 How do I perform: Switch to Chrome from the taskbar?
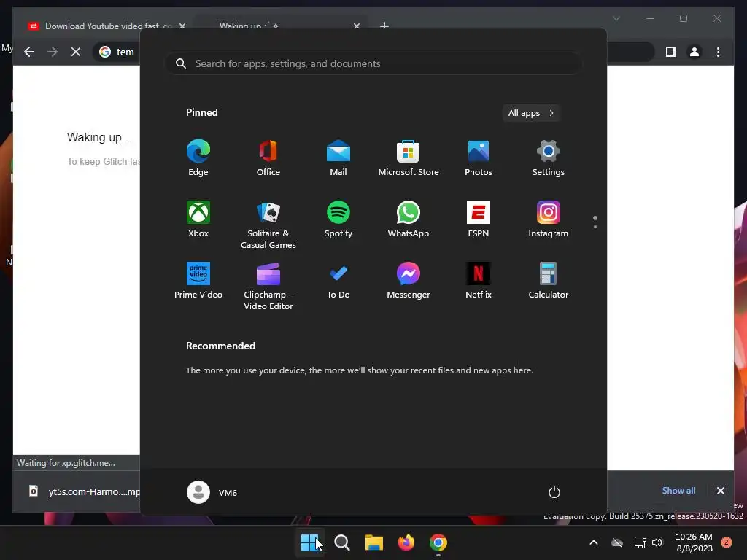click(x=438, y=542)
